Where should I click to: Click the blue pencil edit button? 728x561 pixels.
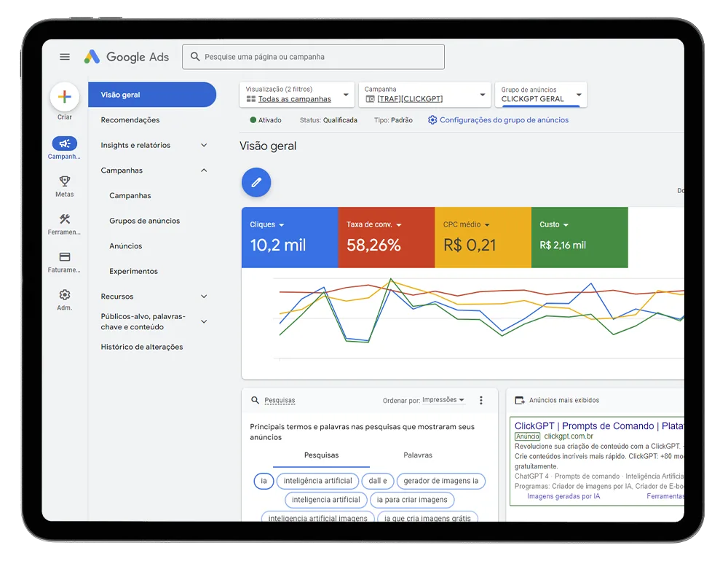pos(256,183)
